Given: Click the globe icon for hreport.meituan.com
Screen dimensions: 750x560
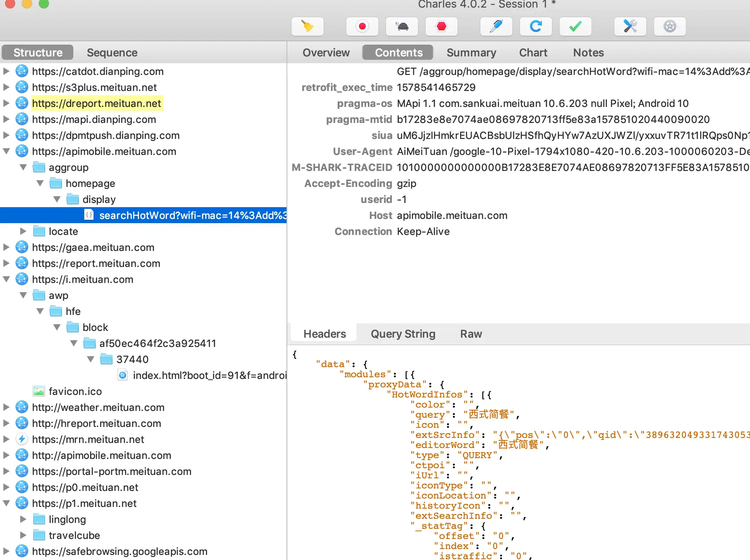Looking at the screenshot, I should point(22,423).
